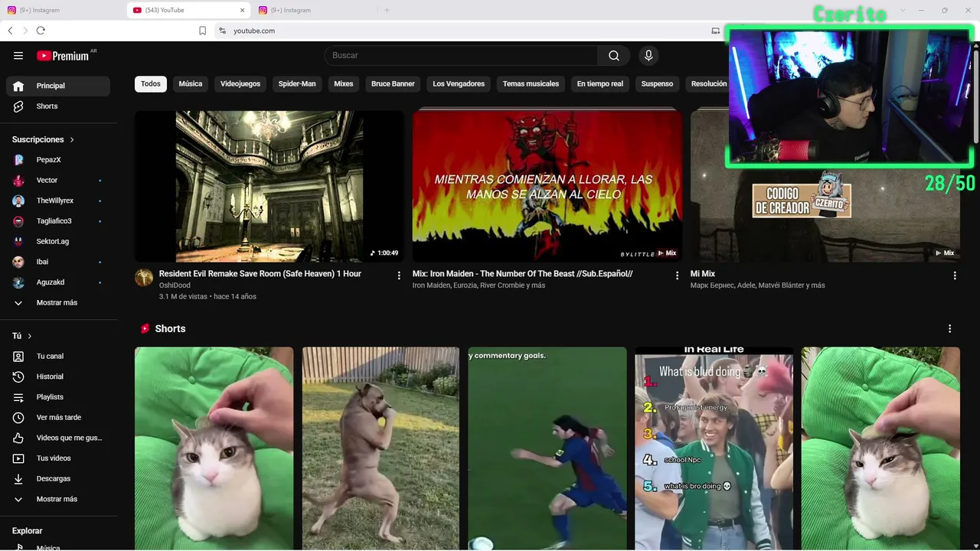
Task: Go to Principal home in the sidebar
Action: point(58,86)
